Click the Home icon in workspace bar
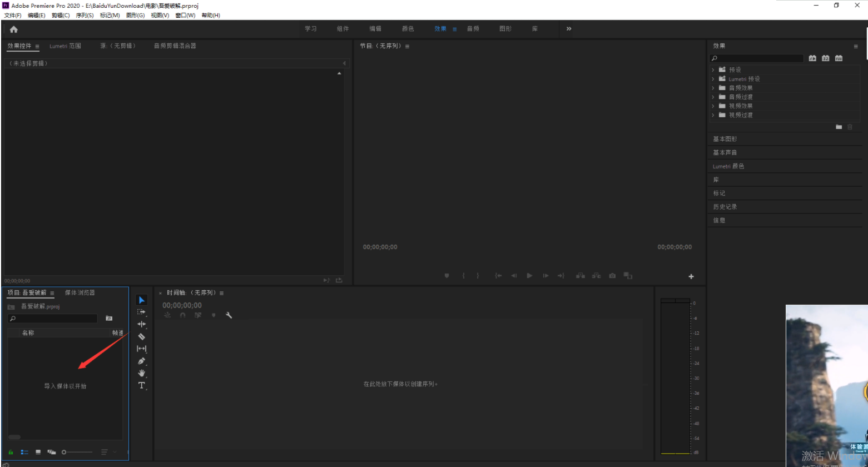 point(14,29)
